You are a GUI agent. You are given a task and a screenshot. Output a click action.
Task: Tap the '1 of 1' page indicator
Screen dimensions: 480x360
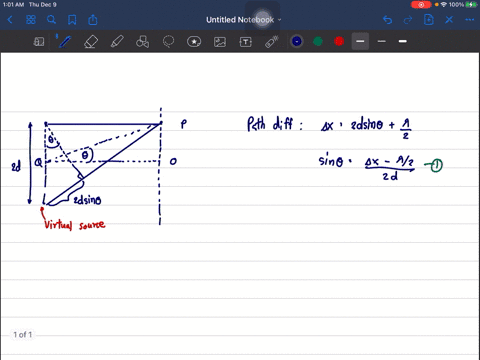(x=23, y=334)
